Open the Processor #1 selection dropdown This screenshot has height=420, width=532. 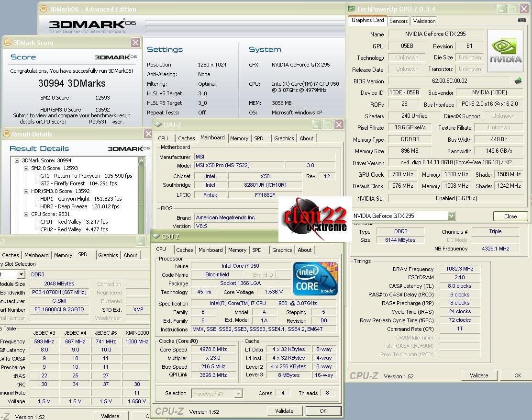click(x=239, y=394)
